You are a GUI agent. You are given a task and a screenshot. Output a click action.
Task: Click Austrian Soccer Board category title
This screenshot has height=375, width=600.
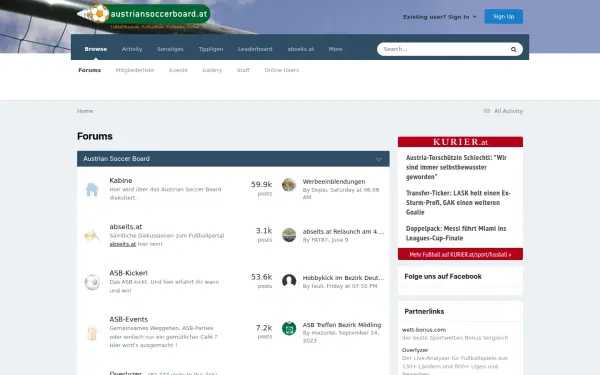coord(116,159)
